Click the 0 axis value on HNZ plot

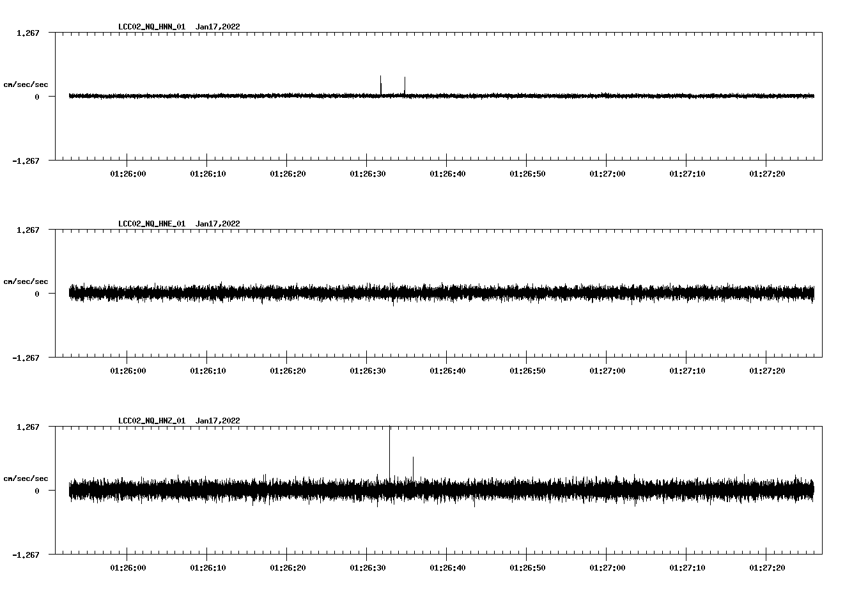click(37, 491)
